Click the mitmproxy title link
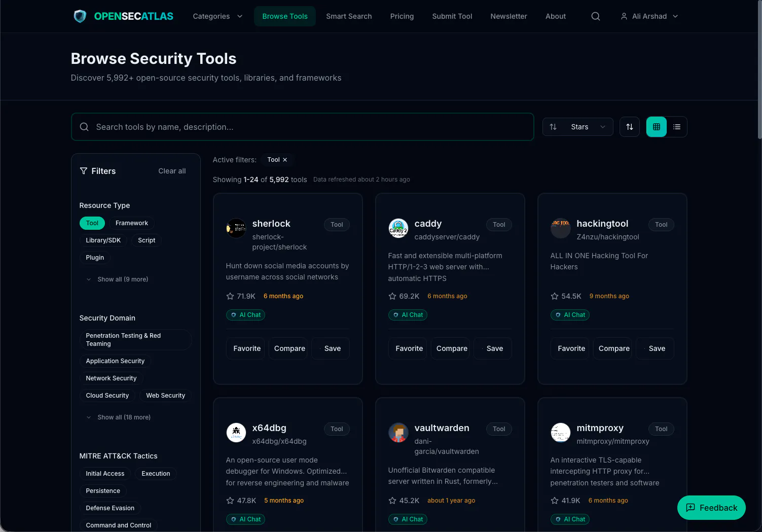The width and height of the screenshot is (762, 532). point(600,428)
